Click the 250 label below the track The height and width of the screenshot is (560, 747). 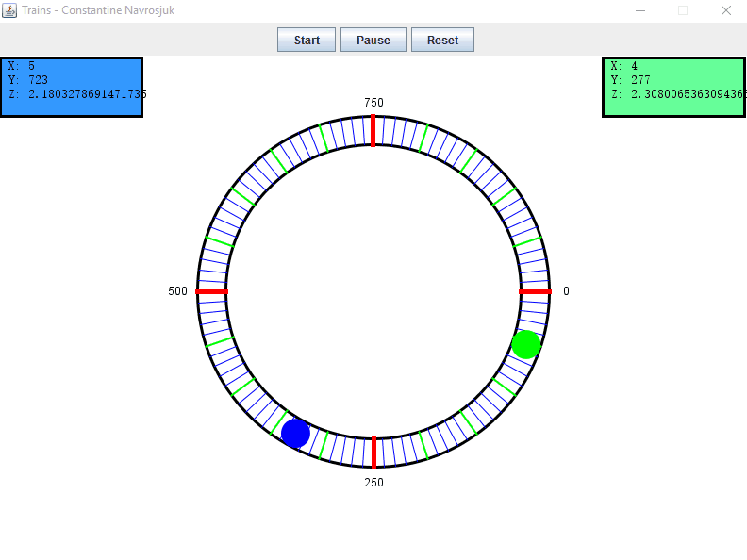(373, 483)
